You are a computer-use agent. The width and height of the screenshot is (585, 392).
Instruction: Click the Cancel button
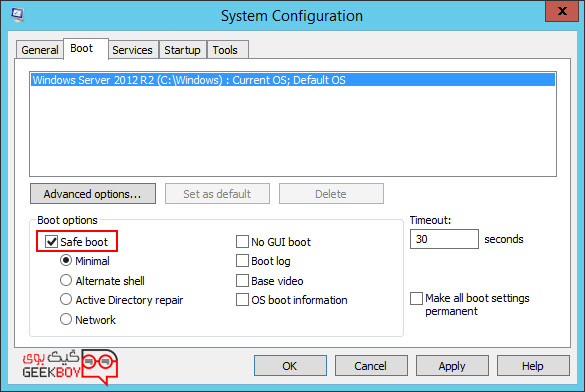coord(371,366)
